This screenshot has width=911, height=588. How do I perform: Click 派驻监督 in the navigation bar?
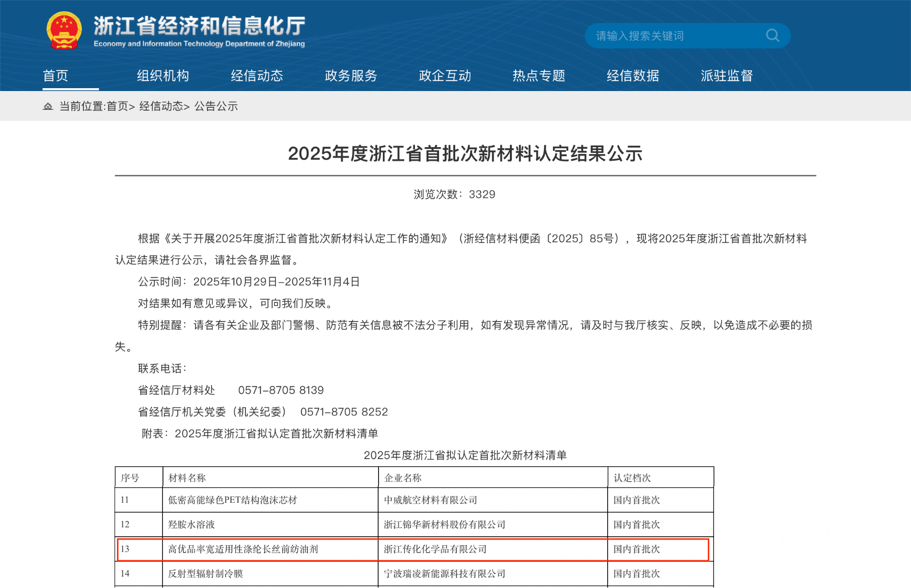pyautogui.click(x=726, y=76)
